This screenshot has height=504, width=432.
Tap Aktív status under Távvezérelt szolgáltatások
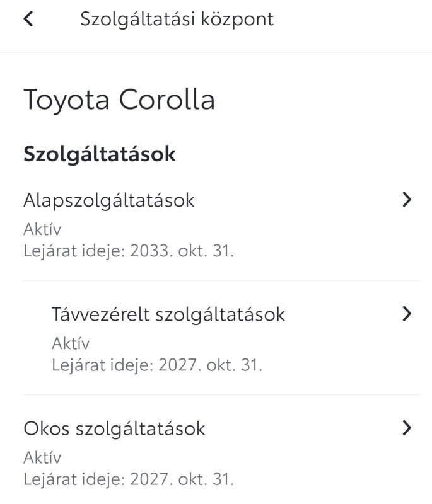(x=71, y=343)
